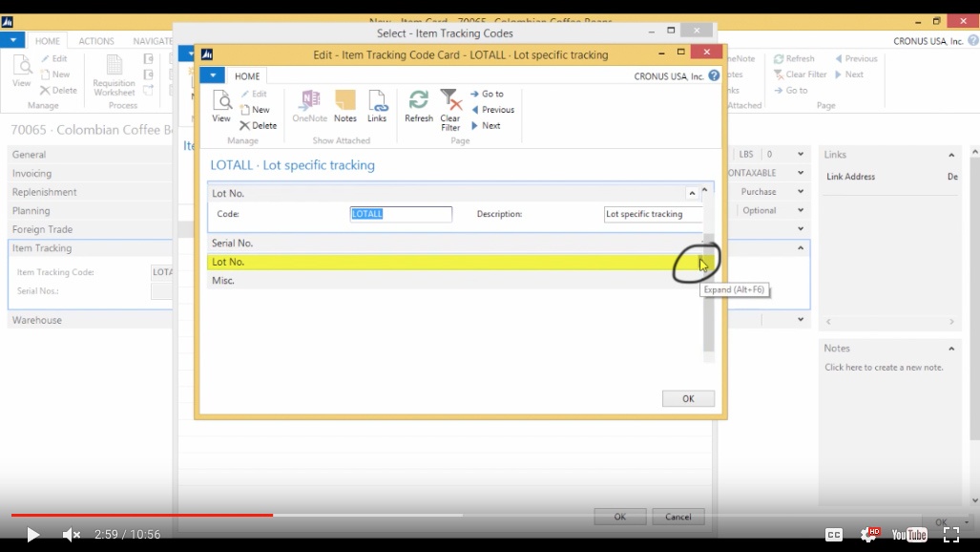Open the Purchase dropdown in the Item Card
The width and height of the screenshot is (980, 552).
(800, 192)
